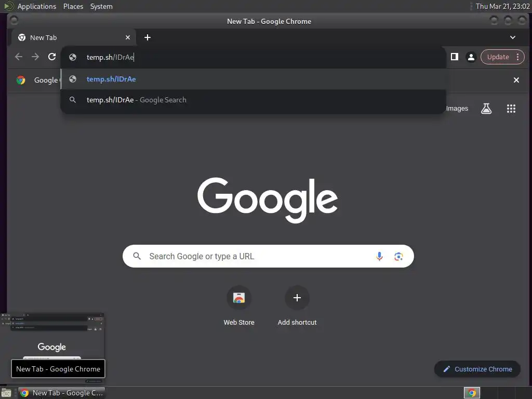Open Search Labs flask icon
The height and width of the screenshot is (399, 532).
click(x=486, y=109)
